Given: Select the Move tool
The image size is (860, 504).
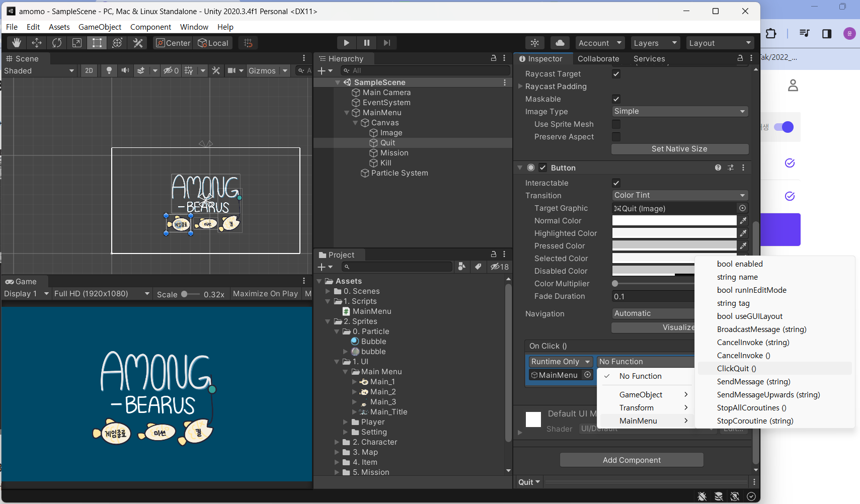Looking at the screenshot, I should 37,43.
